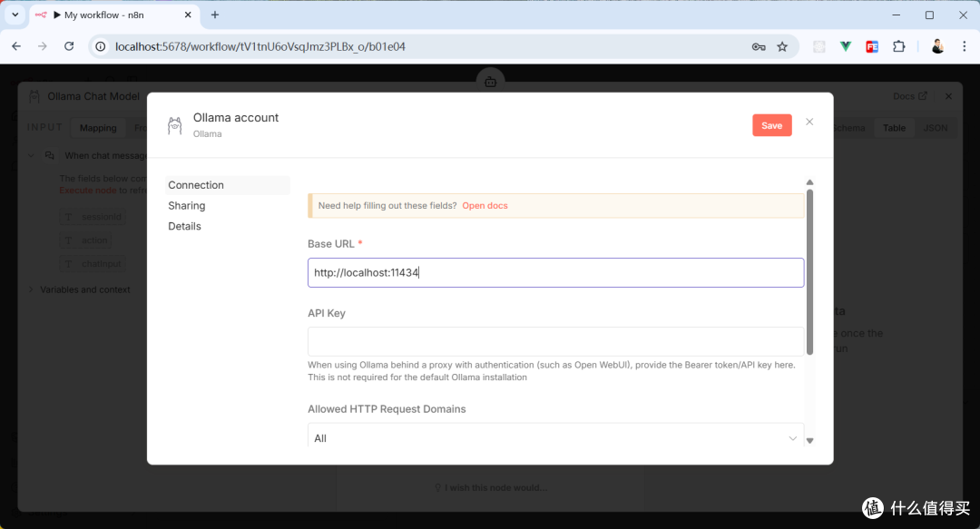Click the dialog's vertical scrollbar thumb
This screenshot has height=529, width=980.
tap(810, 272)
